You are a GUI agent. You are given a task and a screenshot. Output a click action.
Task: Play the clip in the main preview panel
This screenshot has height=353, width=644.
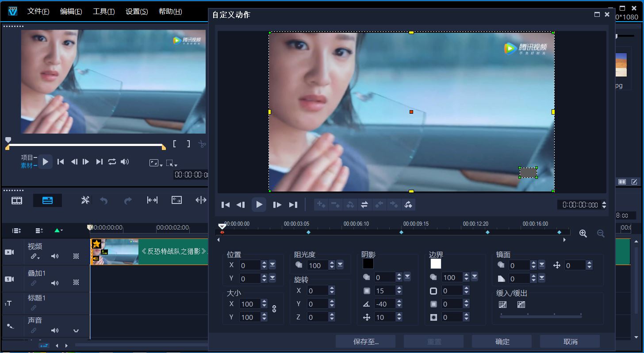(x=45, y=162)
